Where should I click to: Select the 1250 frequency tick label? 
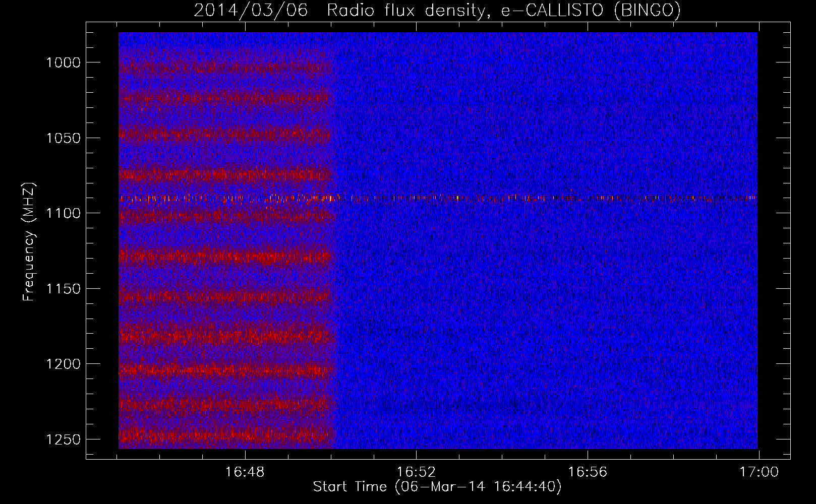[x=63, y=439]
